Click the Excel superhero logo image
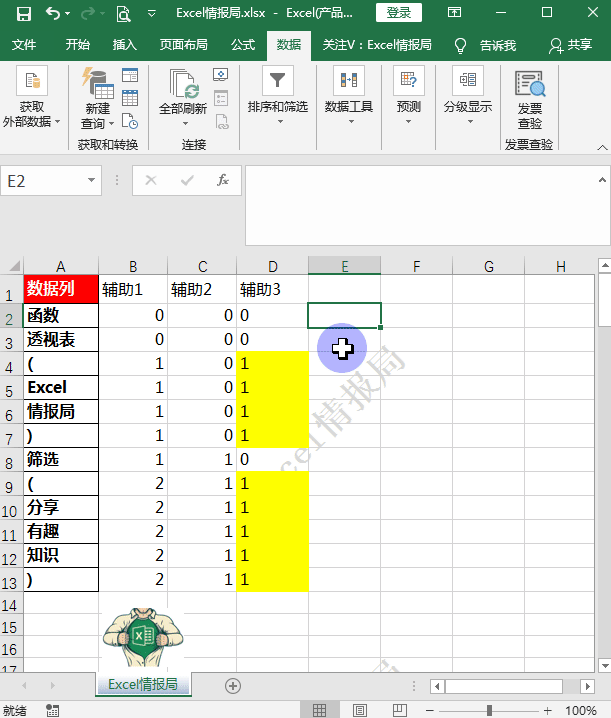 click(x=143, y=637)
